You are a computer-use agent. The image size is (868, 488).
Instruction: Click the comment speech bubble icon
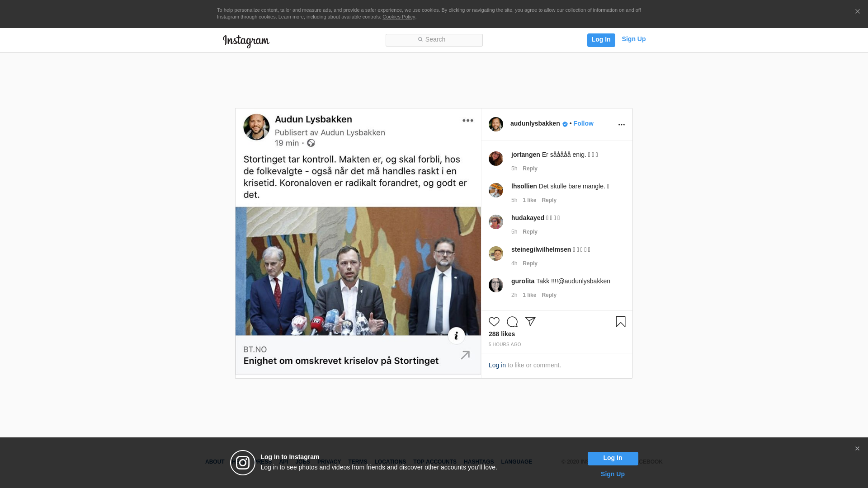click(x=512, y=322)
